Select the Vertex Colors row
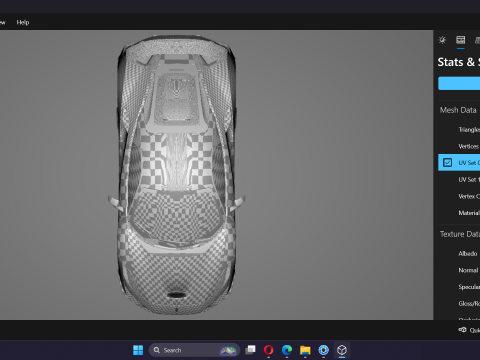The height and width of the screenshot is (360, 480). click(459, 196)
